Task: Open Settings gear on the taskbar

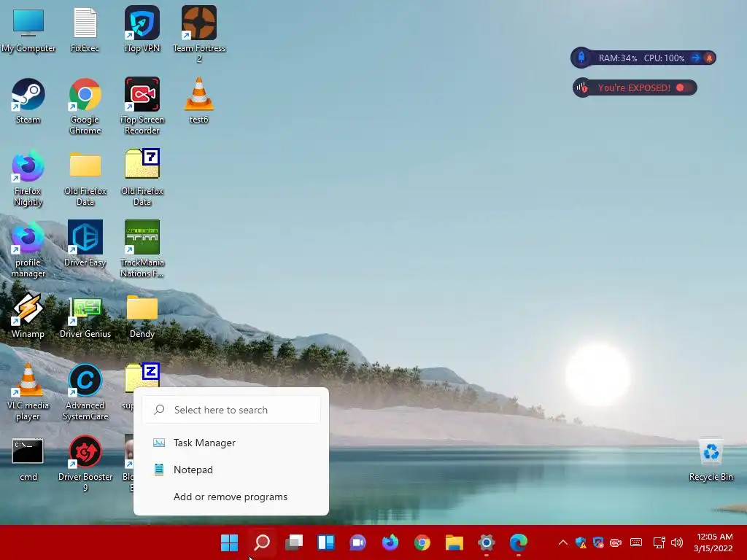Action: [x=486, y=542]
